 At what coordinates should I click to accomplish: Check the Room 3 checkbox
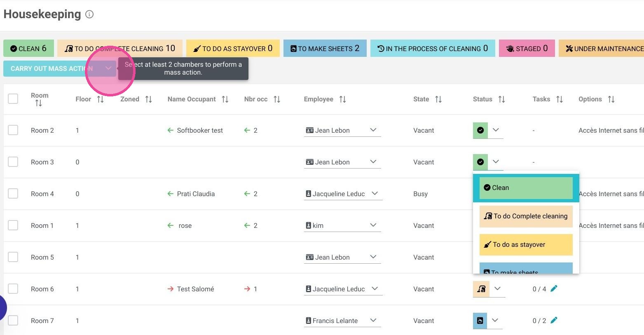13,162
